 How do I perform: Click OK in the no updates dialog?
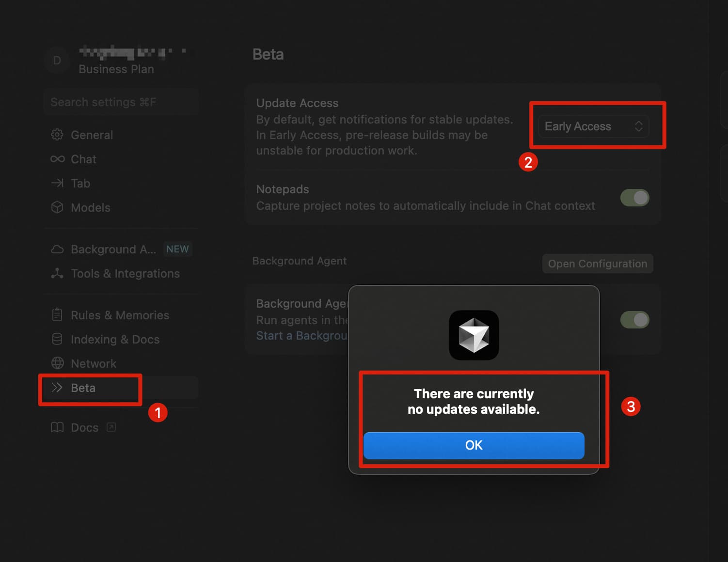click(x=474, y=445)
